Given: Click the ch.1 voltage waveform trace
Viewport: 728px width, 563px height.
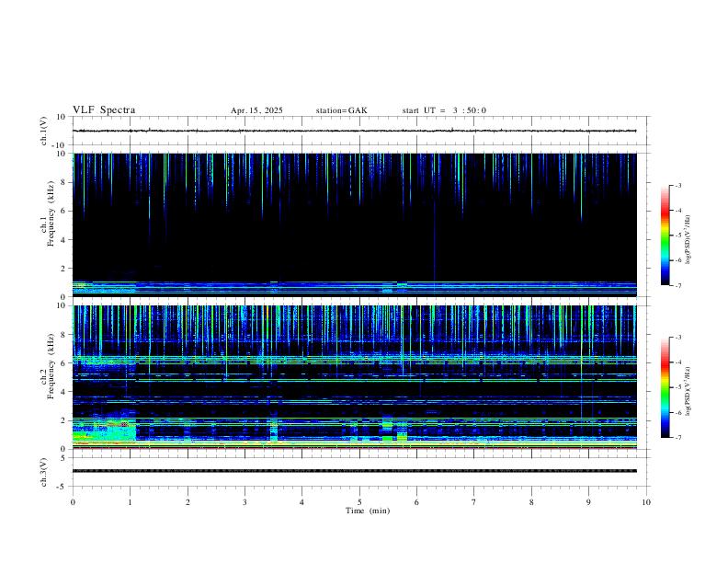Looking at the screenshot, I should click(354, 131).
